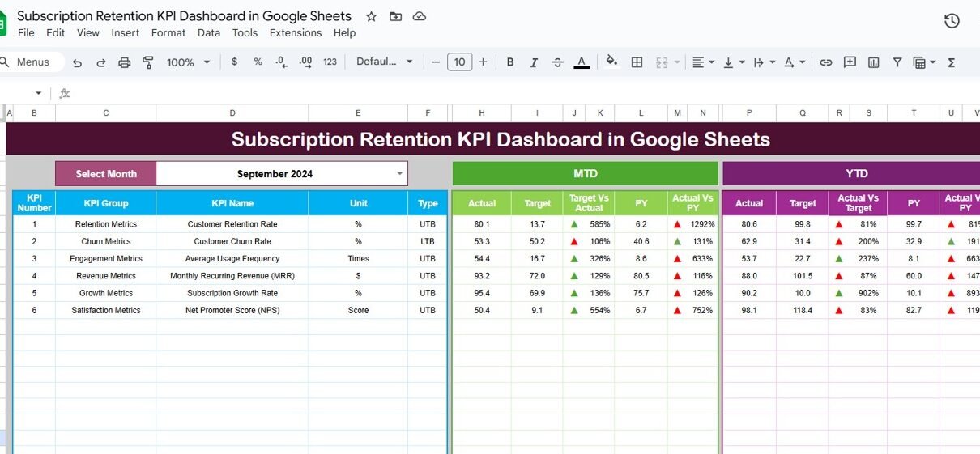Image resolution: width=980 pixels, height=454 pixels.
Task: Toggle bold formatting
Action: 510,62
